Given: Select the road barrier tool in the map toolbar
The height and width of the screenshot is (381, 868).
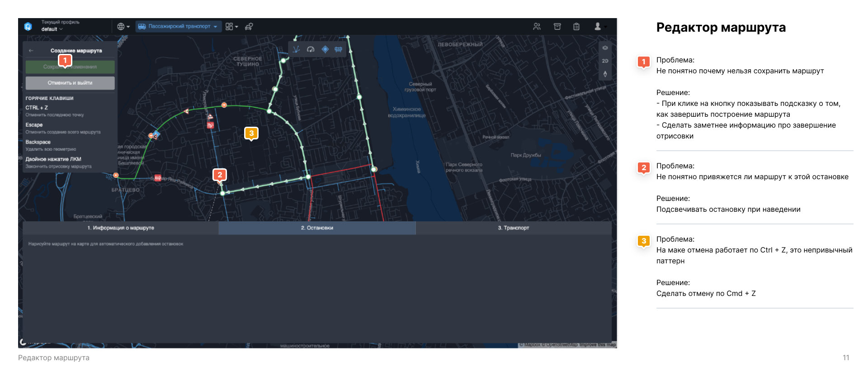Looking at the screenshot, I should tap(338, 49).
